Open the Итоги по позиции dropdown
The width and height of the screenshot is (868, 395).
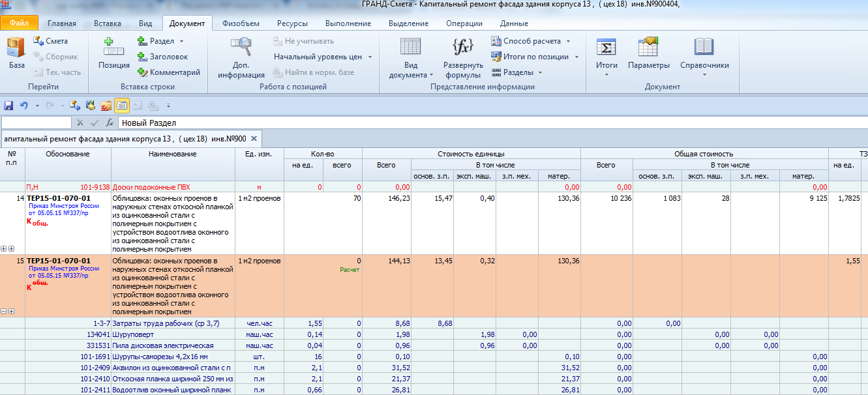[535, 57]
